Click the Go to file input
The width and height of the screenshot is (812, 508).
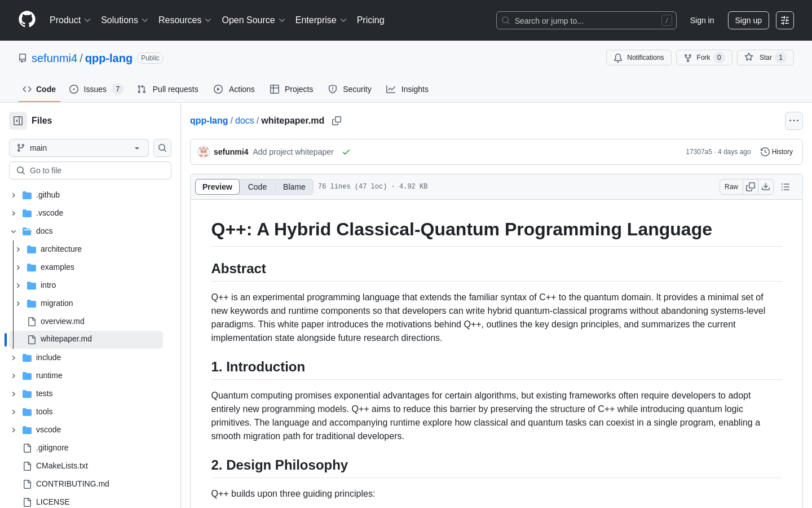coord(90,170)
